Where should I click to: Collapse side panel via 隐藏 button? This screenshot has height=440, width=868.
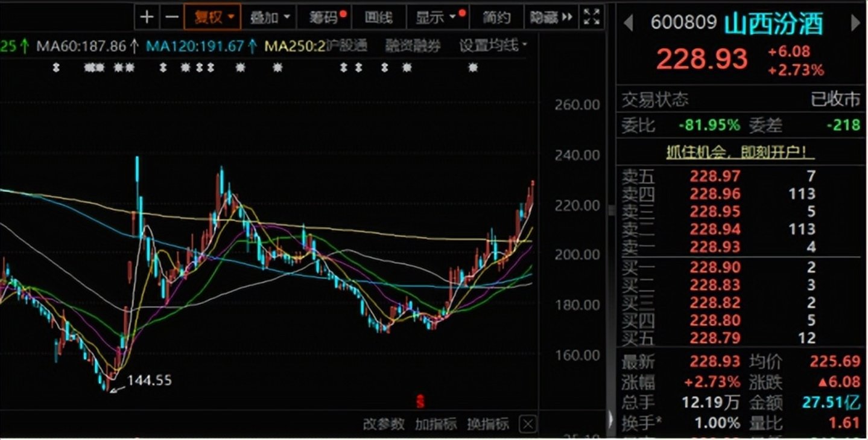tap(551, 18)
